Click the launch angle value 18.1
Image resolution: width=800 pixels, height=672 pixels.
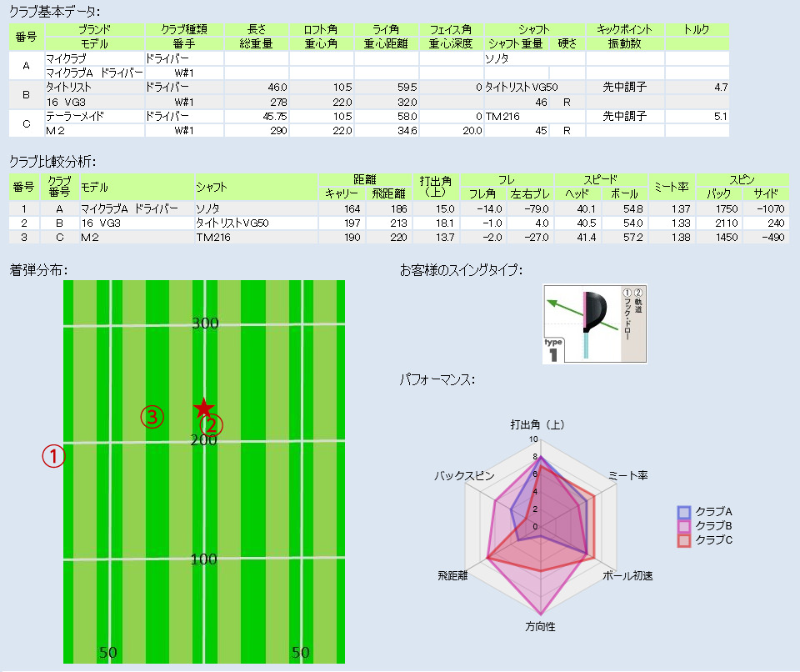pos(445,223)
